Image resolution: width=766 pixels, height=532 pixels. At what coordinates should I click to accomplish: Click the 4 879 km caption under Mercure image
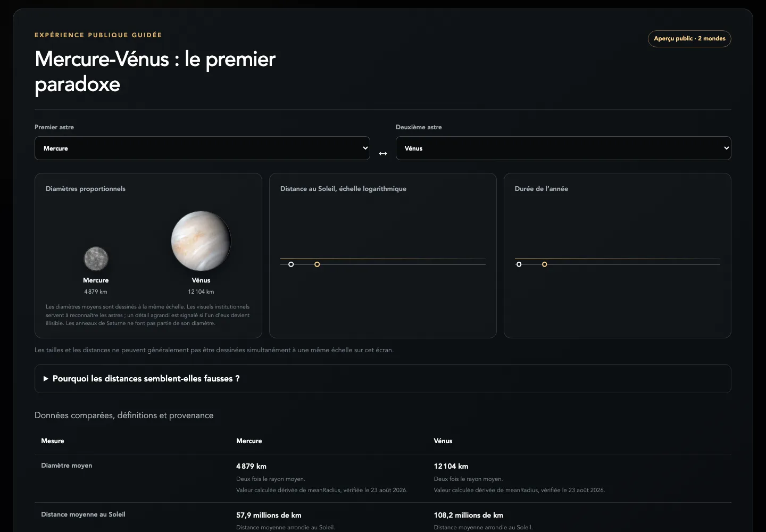click(96, 292)
